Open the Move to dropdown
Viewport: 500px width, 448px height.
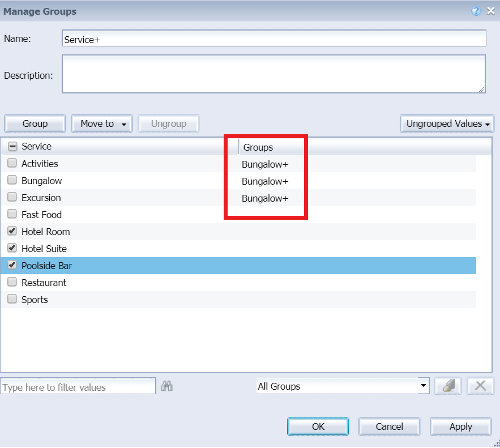coord(101,123)
